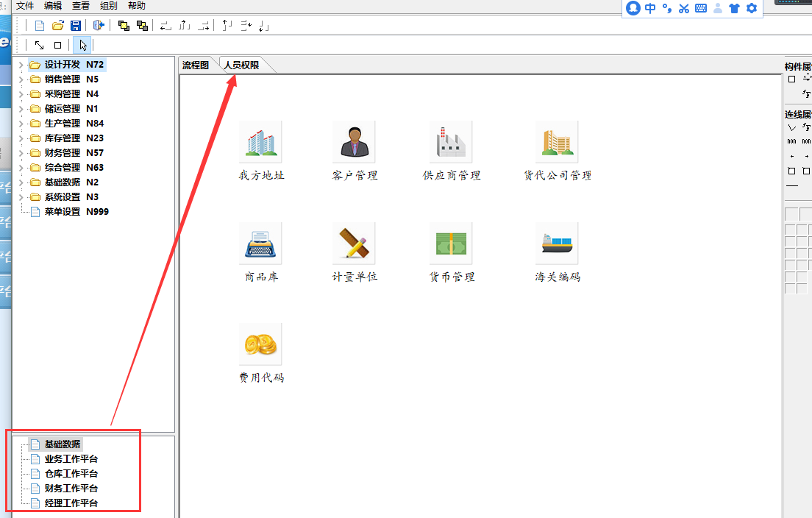
Task: Open the 查看 menu
Action: tap(80, 6)
